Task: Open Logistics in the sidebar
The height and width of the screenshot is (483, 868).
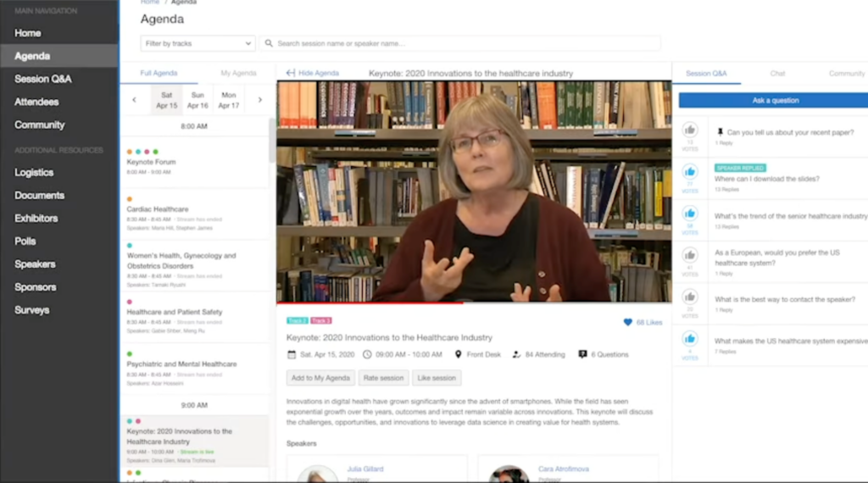Action: pos(34,173)
